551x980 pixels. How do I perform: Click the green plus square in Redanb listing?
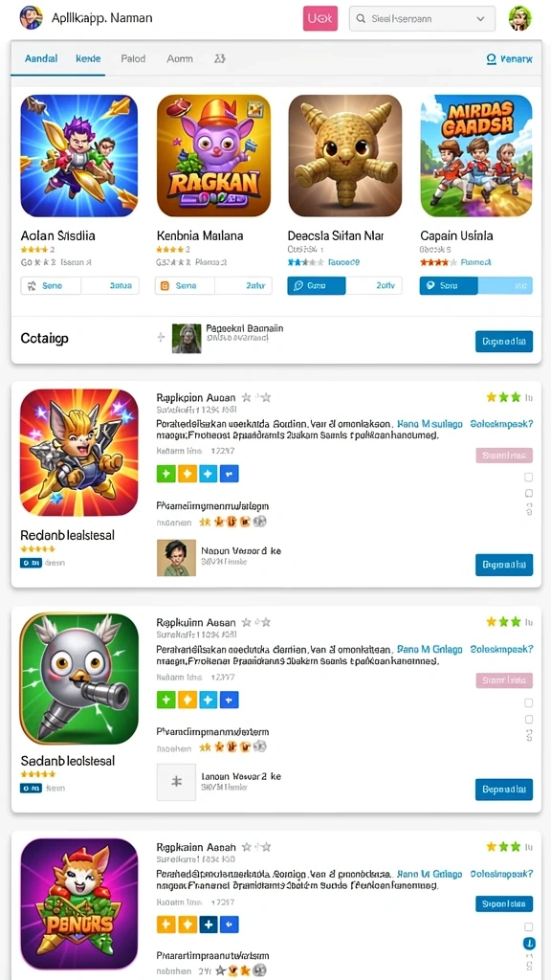(165, 474)
